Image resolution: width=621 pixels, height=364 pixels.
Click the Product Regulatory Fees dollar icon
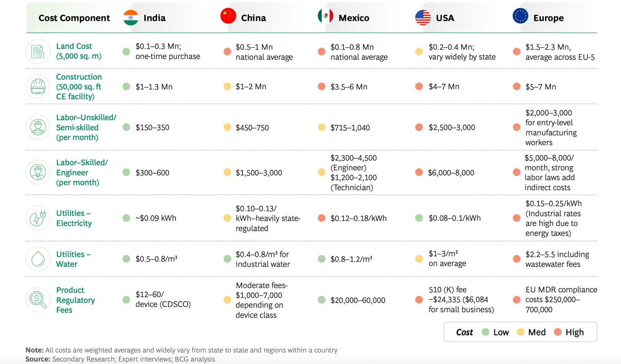click(x=38, y=300)
